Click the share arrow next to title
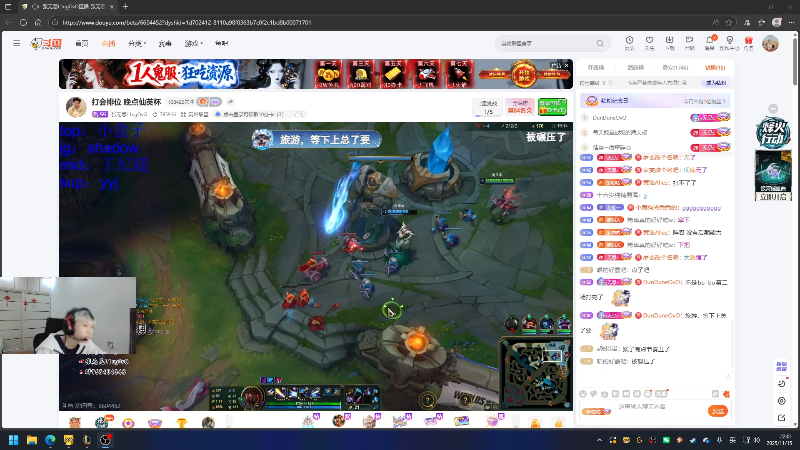800x450 pixels. [x=230, y=102]
